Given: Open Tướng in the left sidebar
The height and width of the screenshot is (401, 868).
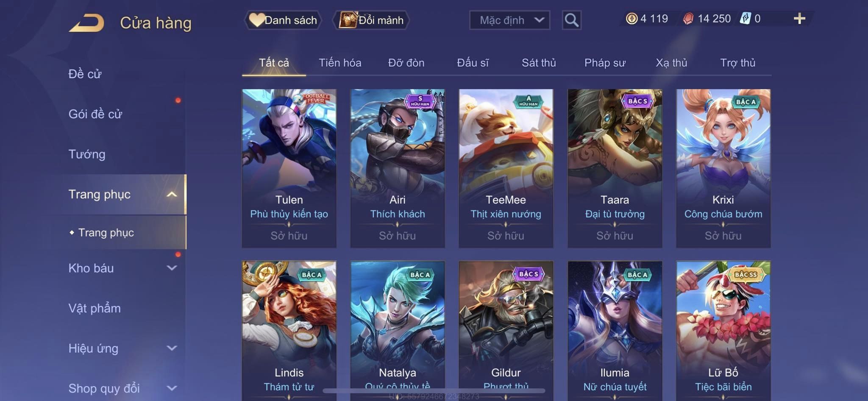Looking at the screenshot, I should 87,154.
